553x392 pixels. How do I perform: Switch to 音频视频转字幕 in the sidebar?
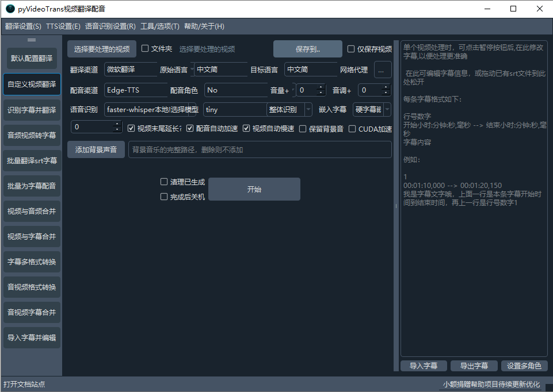32,136
